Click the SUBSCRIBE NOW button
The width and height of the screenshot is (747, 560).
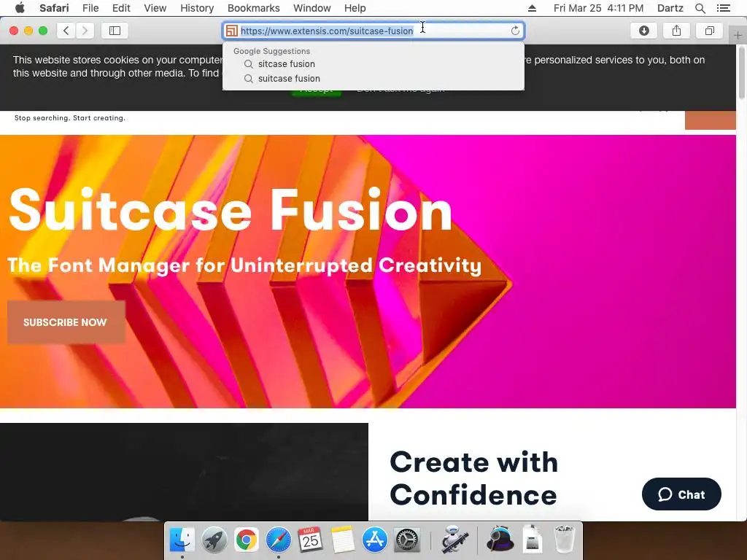click(x=66, y=322)
